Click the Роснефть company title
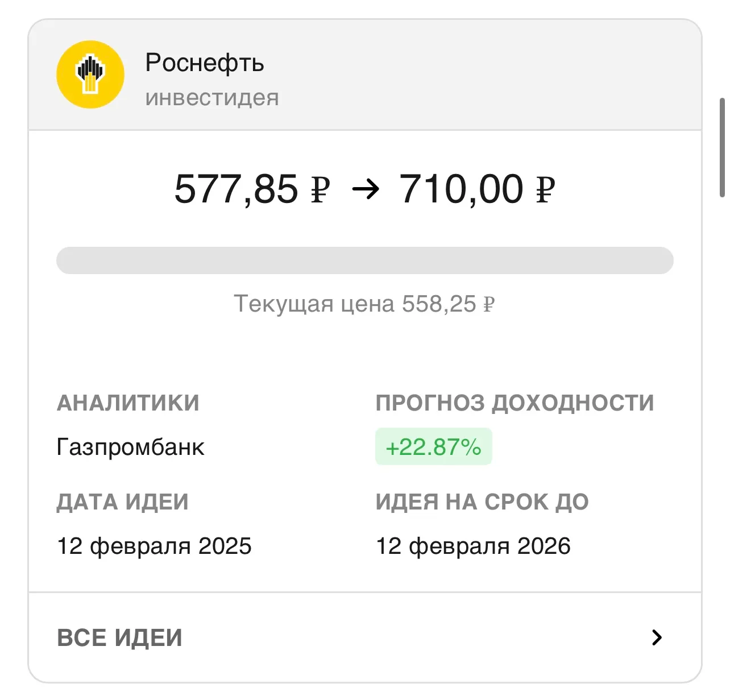Viewport: 730px width, 700px height. click(205, 63)
